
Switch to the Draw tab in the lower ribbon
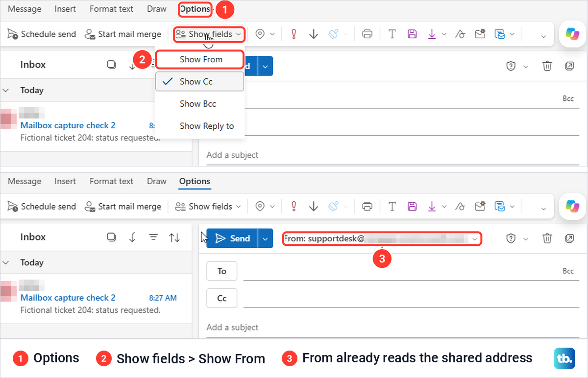coord(157,181)
